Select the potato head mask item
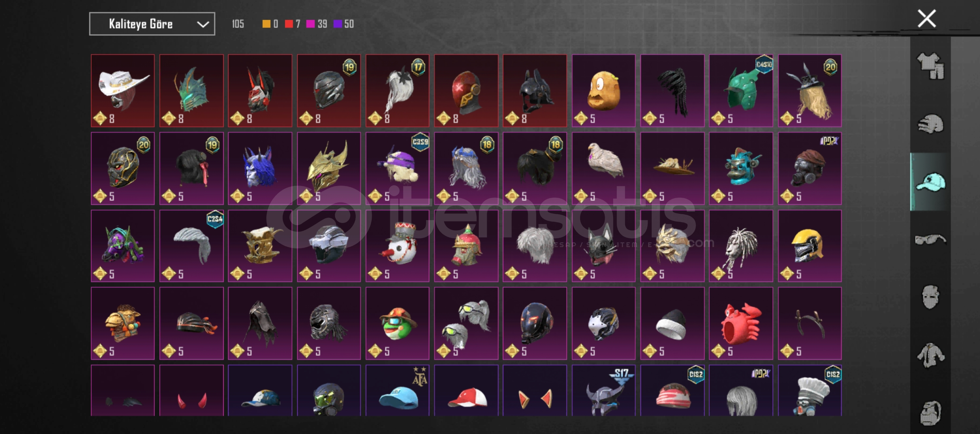Image resolution: width=980 pixels, height=434 pixels. tap(603, 91)
